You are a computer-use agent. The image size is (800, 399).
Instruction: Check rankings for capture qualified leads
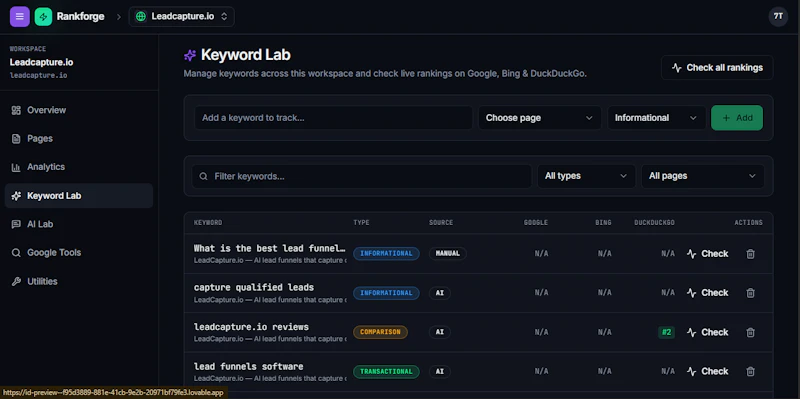[708, 293]
